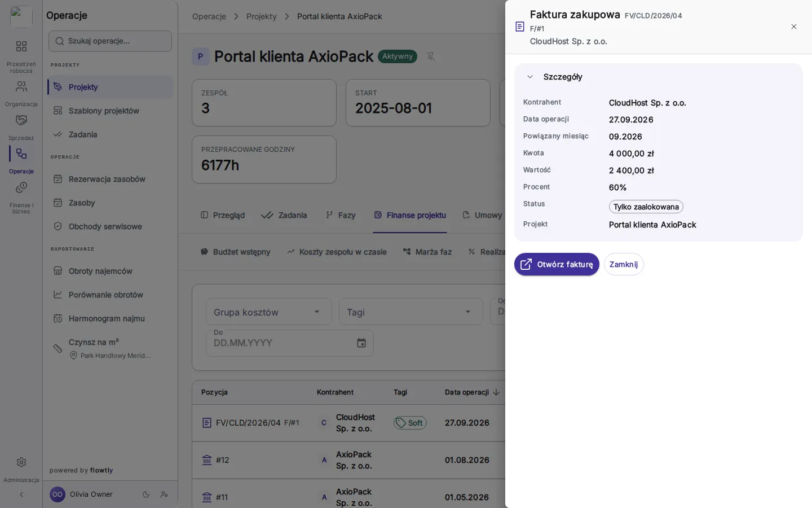This screenshot has width=812, height=508.
Task: Collapse the sidebar with the left chevron
Action: tap(21, 494)
